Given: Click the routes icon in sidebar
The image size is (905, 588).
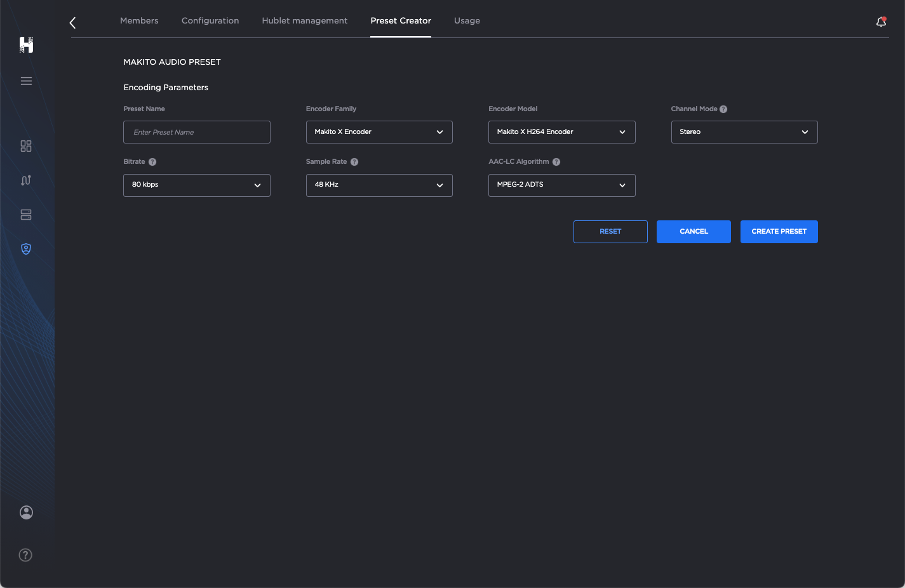Looking at the screenshot, I should click(x=26, y=180).
